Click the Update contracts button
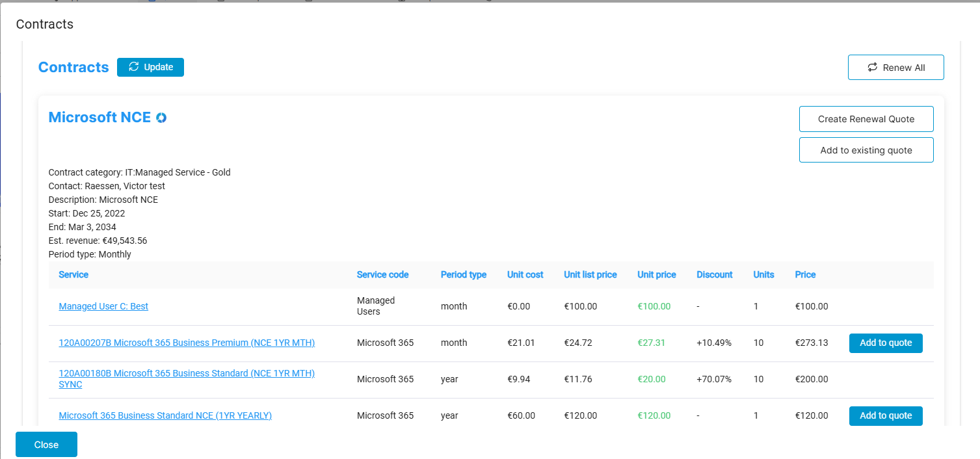The height and width of the screenshot is (459, 980). [150, 67]
